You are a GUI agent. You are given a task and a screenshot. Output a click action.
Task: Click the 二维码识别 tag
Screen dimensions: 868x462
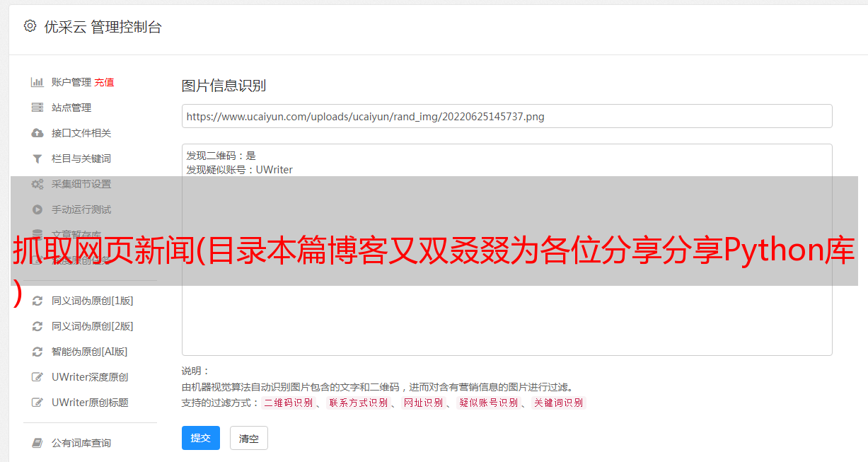pos(288,403)
